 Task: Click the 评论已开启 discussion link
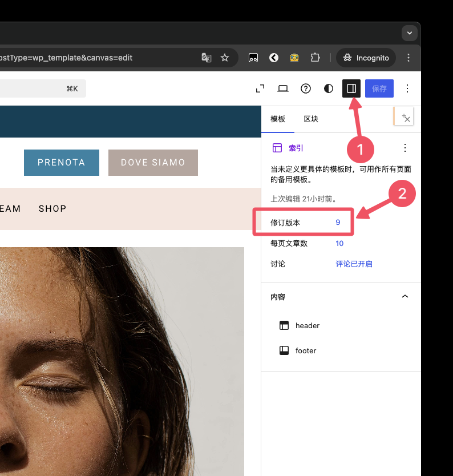(x=354, y=264)
